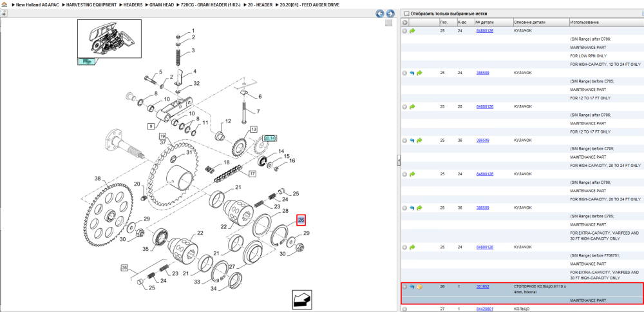Screen dimensions: 644x312
Task: Select callout 31 on the diagram
Action: 189,152
